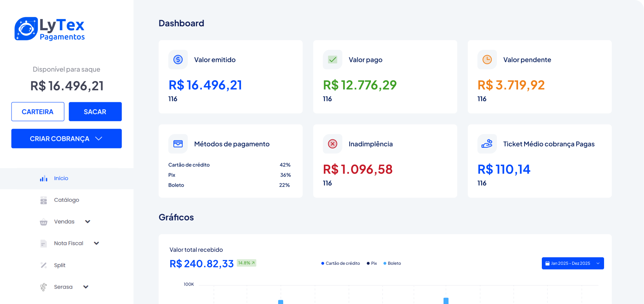Click the dollar icon on Valor emitido
This screenshot has width=644, height=304.
click(x=178, y=59)
